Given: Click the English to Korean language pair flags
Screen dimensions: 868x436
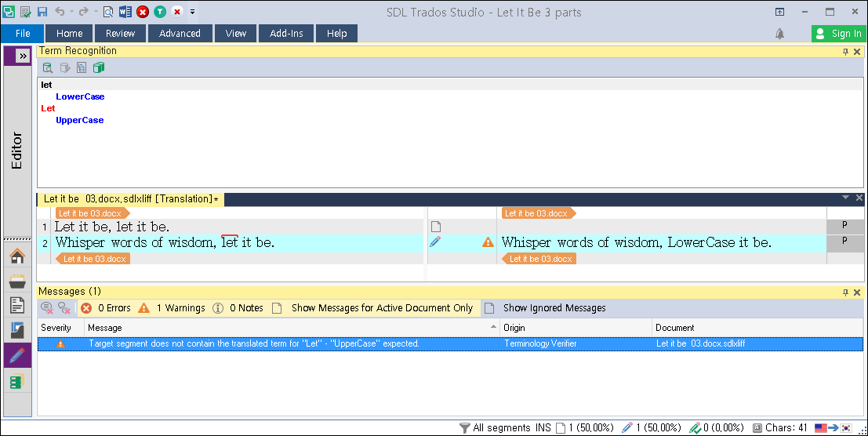Looking at the screenshot, I should tap(833, 427).
